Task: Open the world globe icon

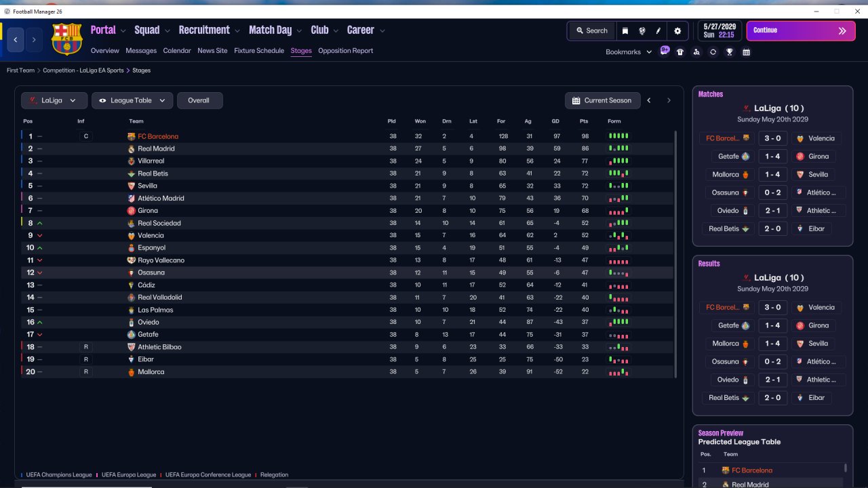Action: (x=642, y=30)
